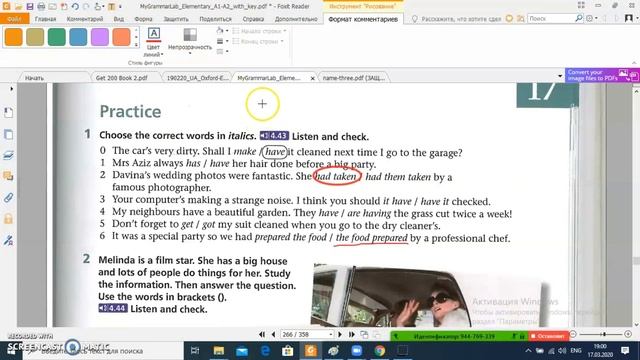Open the Защитить ribbon tab
640x360 pixels.
pos(176,19)
